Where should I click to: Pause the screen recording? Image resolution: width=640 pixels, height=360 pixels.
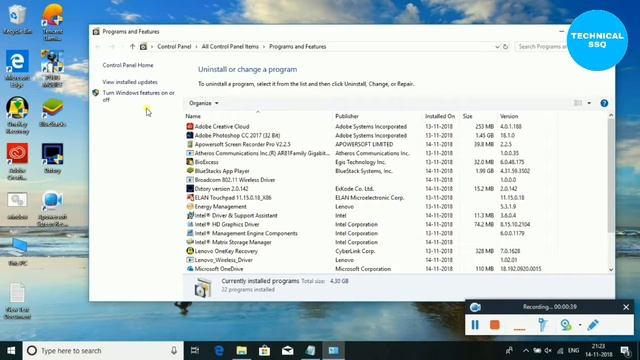pos(475,325)
